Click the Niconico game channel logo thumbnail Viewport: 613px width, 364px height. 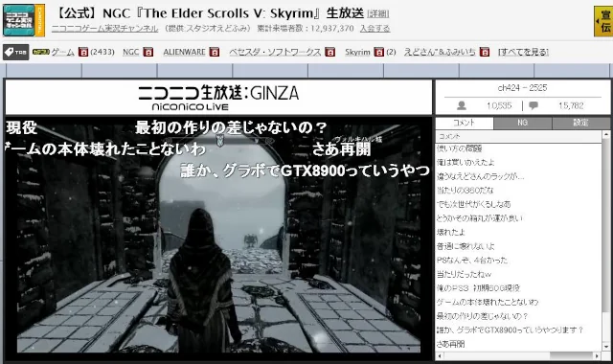(23, 20)
